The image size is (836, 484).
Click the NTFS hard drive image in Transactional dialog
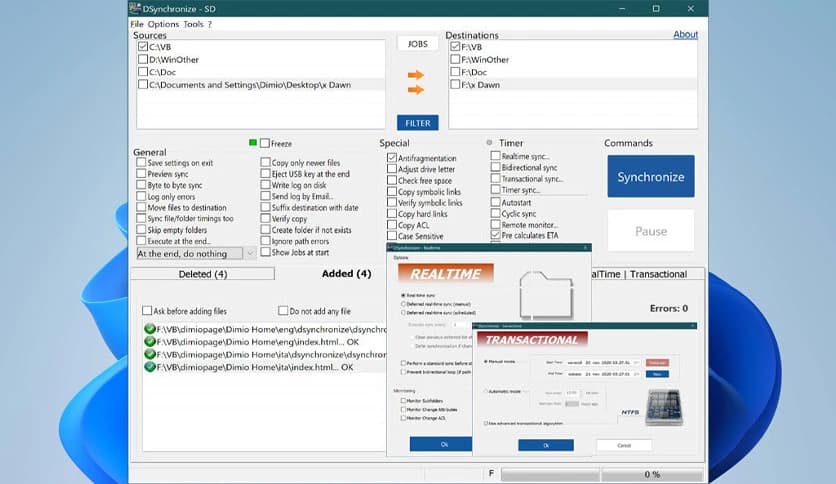(x=663, y=408)
